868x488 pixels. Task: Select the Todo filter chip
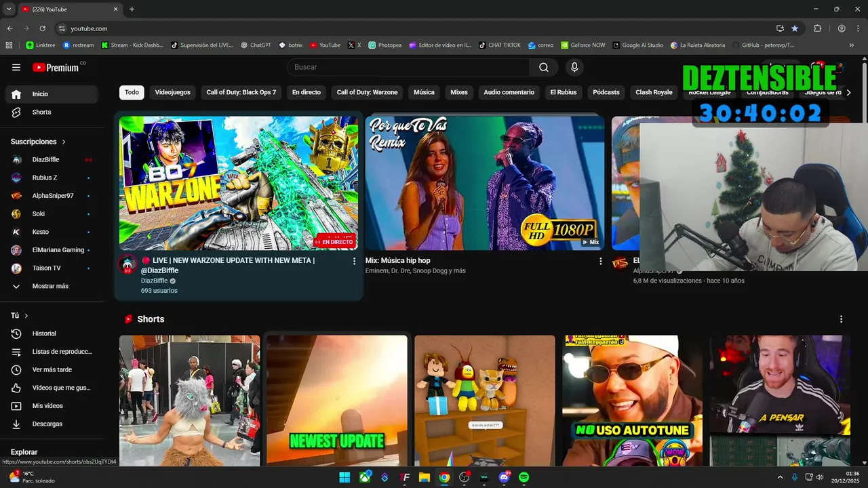click(x=132, y=92)
